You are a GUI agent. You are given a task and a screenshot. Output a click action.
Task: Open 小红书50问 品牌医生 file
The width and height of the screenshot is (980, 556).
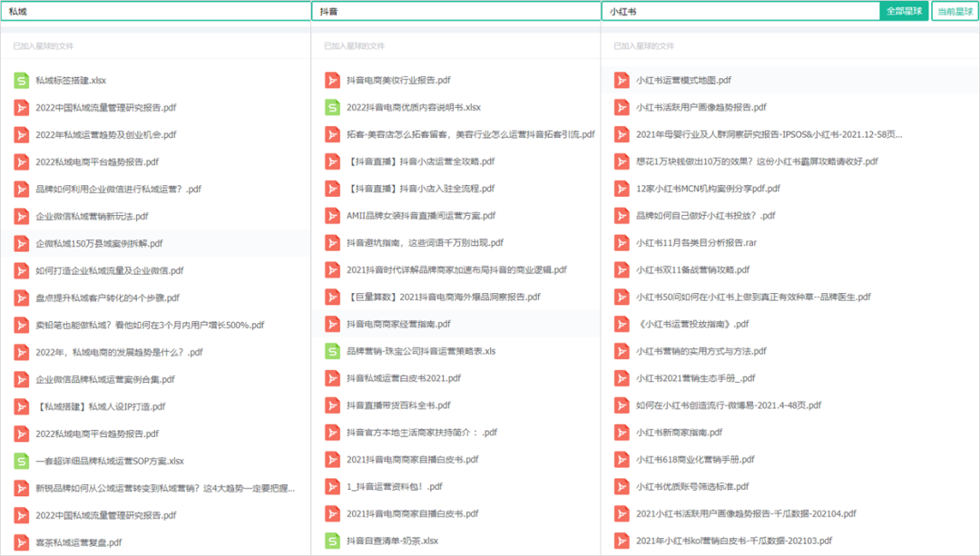point(753,297)
